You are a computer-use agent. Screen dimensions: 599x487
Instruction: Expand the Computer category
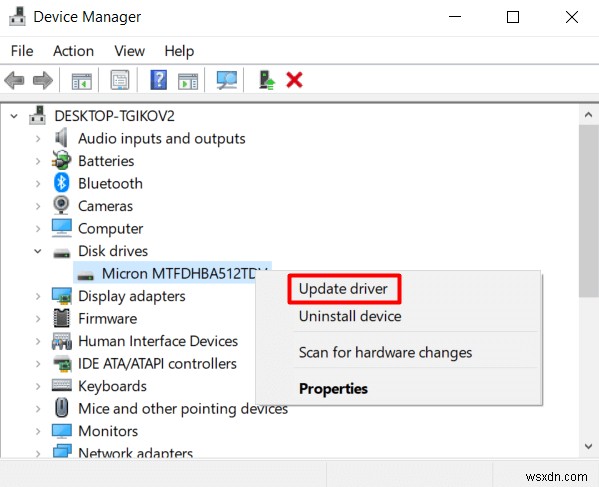pos(38,228)
